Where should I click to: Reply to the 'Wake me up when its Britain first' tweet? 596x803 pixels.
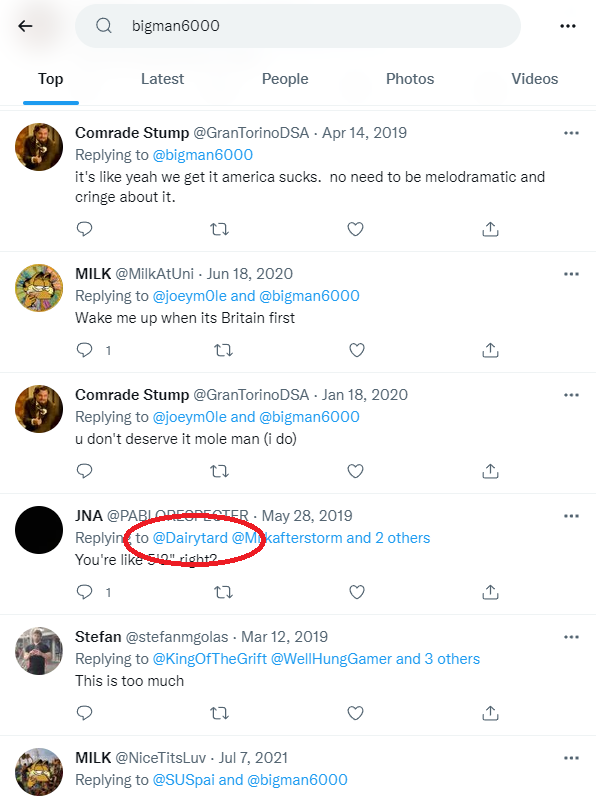84,350
